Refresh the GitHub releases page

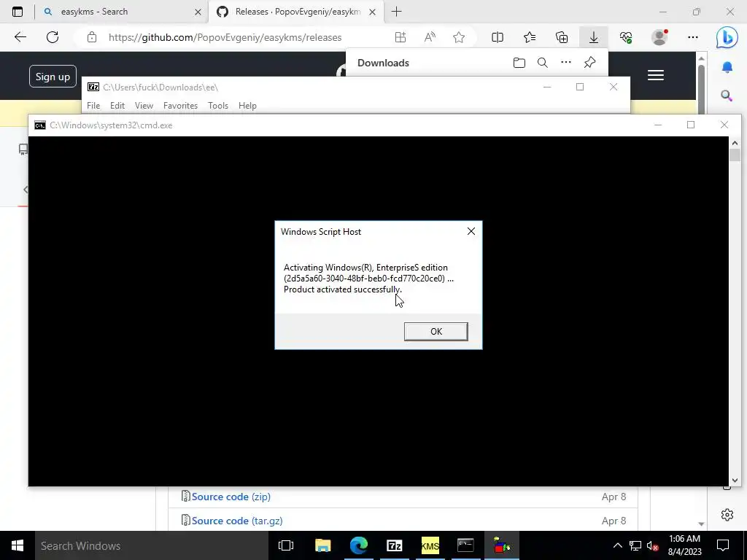tap(53, 37)
